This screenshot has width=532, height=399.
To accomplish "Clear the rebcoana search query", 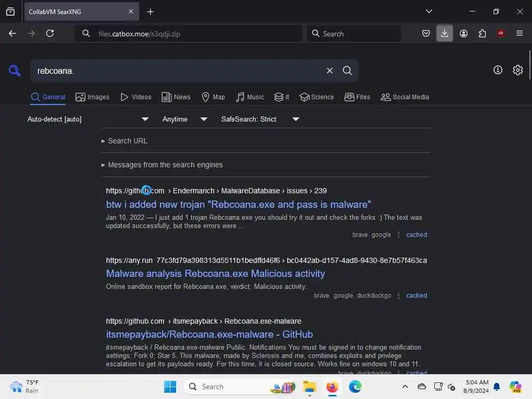I will point(329,71).
